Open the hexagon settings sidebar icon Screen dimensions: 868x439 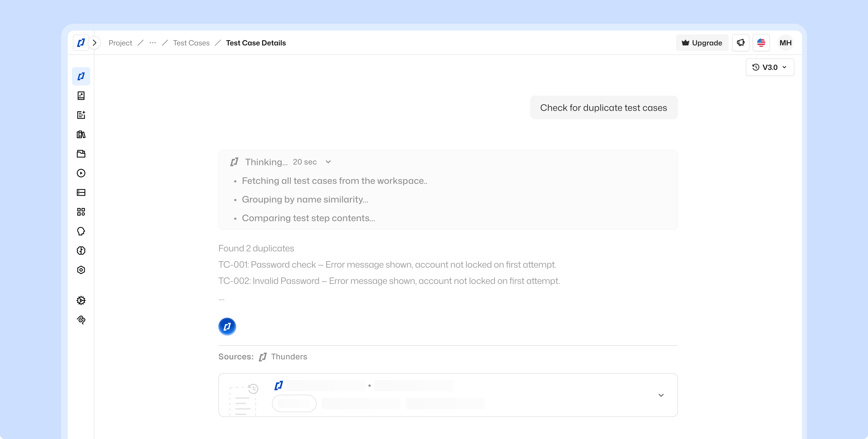pyautogui.click(x=81, y=270)
